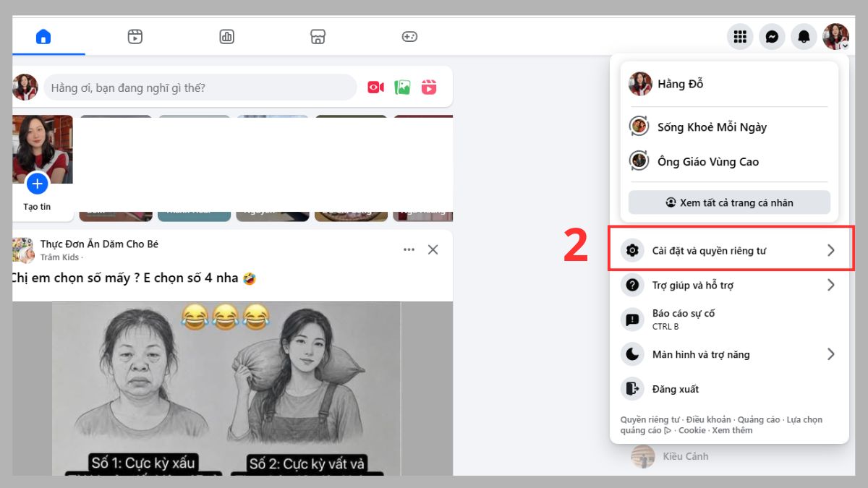Open Trợ giúp và hỗ trợ

(x=729, y=285)
